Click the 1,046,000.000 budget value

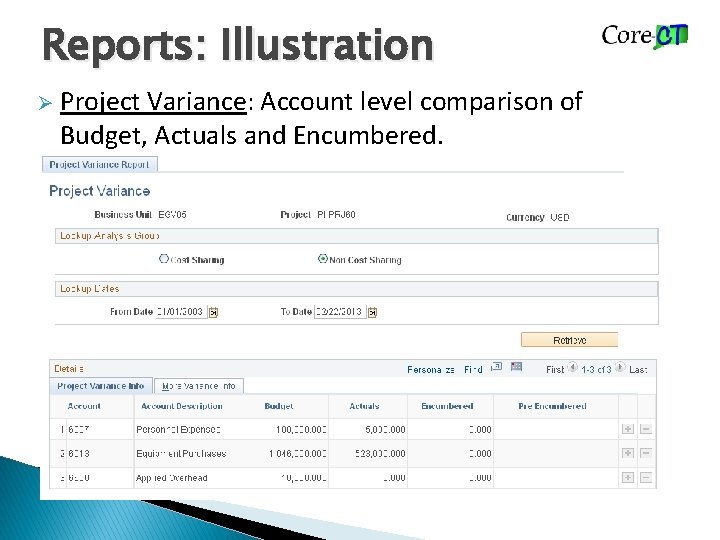pos(298,454)
